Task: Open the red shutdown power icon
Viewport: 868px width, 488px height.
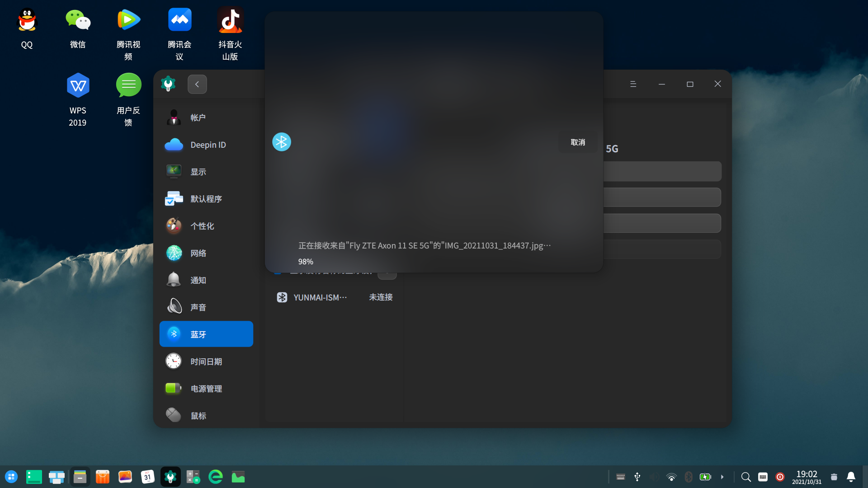Action: [780, 477]
